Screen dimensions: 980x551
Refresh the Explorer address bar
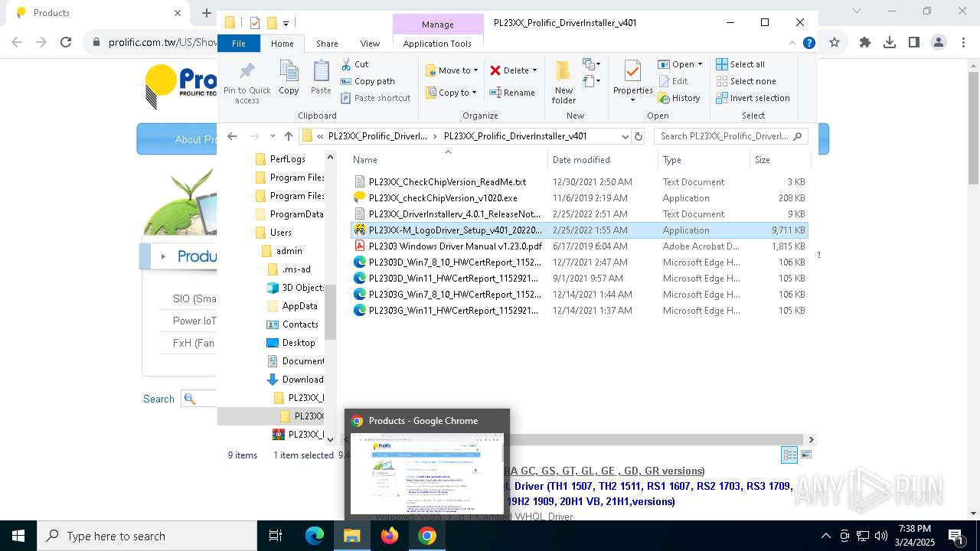point(639,136)
